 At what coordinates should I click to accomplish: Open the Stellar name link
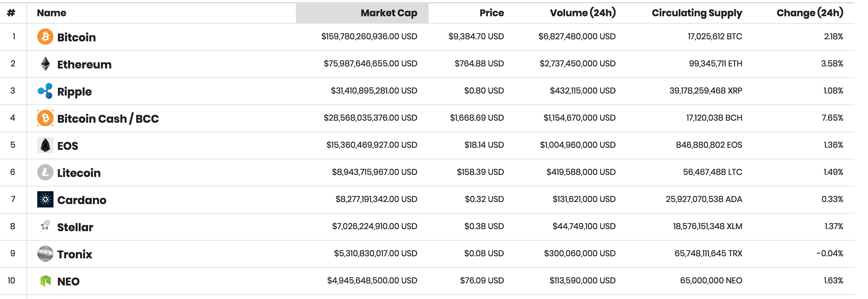point(75,227)
